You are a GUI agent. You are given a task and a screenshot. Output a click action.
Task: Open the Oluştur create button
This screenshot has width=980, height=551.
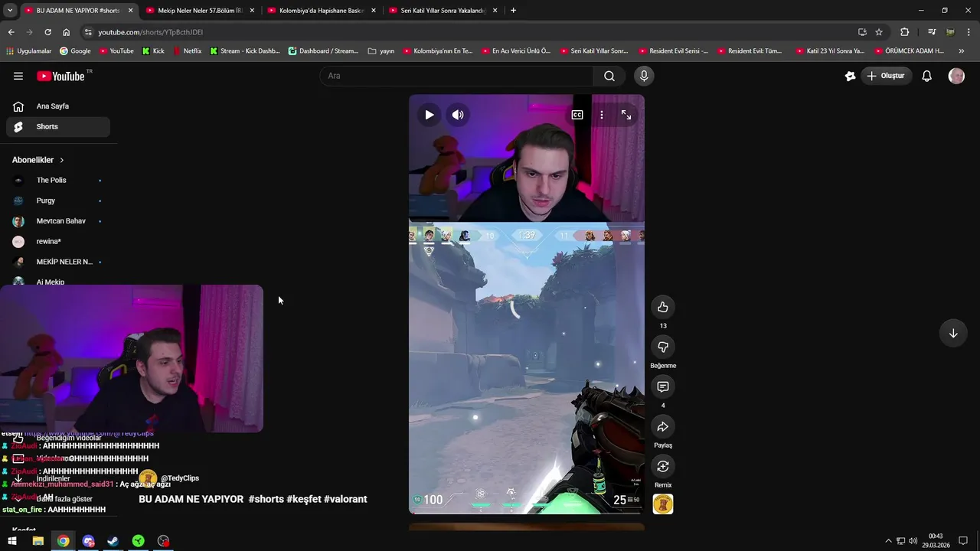[x=887, y=76]
